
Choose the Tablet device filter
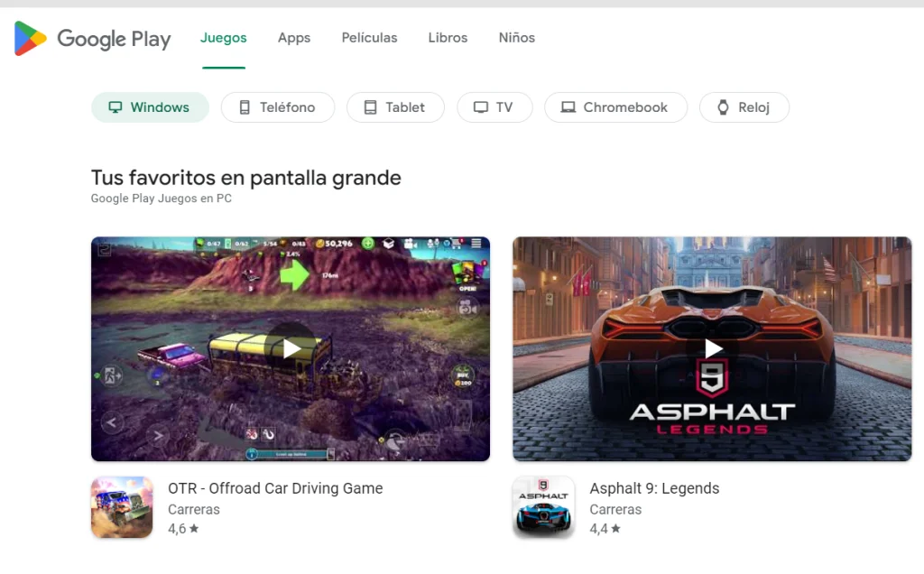coord(395,107)
